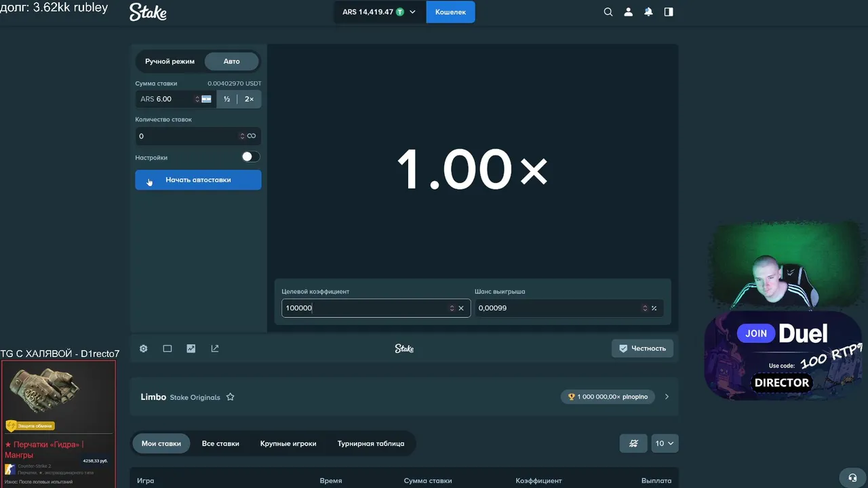Image resolution: width=868 pixels, height=488 pixels.
Task: Click the Limbo game title text
Action: coord(153,397)
